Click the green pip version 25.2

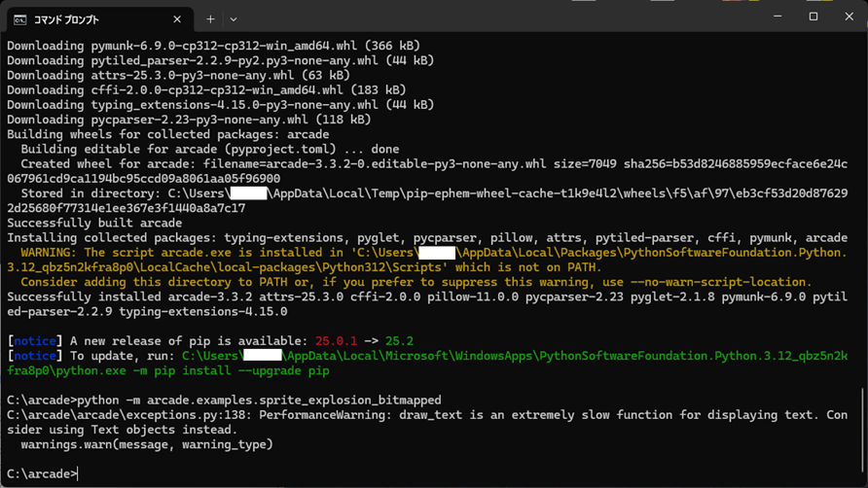pos(399,341)
